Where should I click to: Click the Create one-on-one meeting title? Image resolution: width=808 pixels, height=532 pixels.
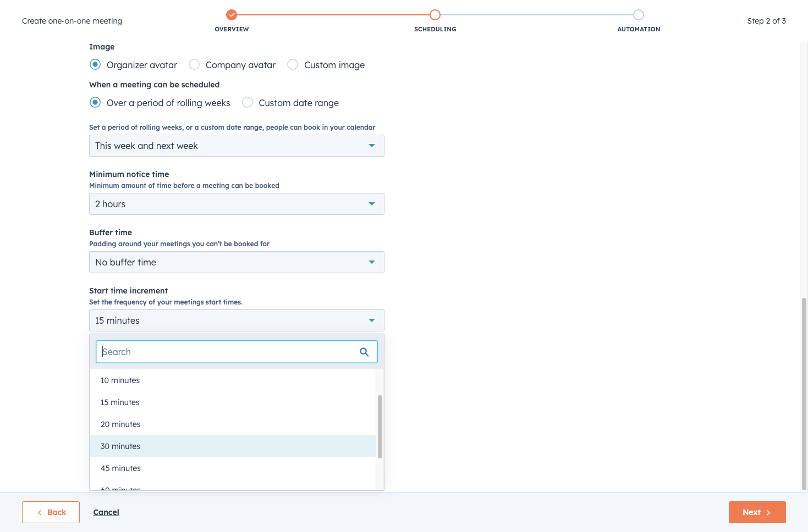72,21
